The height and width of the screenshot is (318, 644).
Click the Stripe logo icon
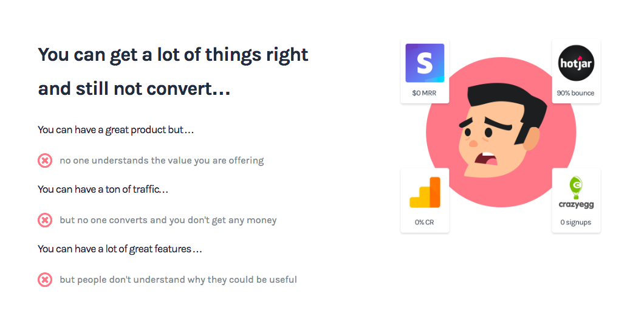click(x=425, y=63)
